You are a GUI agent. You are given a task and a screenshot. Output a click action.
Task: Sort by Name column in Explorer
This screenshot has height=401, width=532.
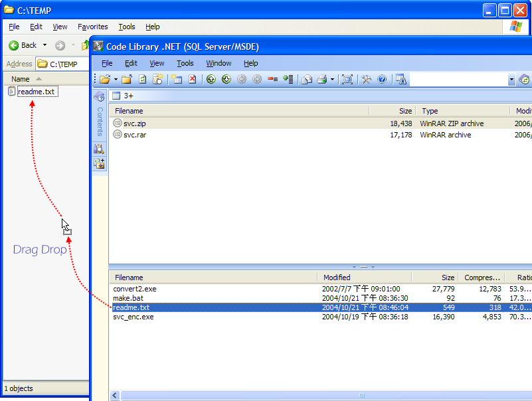(x=46, y=79)
